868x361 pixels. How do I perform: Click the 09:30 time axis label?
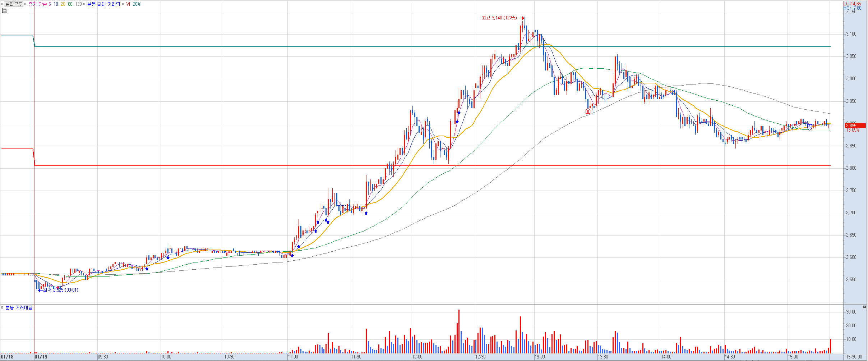pos(103,357)
